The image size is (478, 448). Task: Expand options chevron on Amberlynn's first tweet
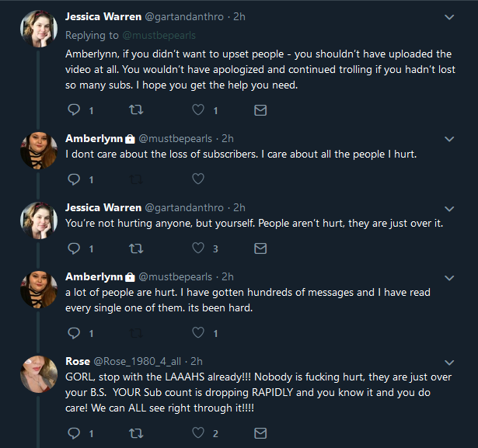click(449, 139)
